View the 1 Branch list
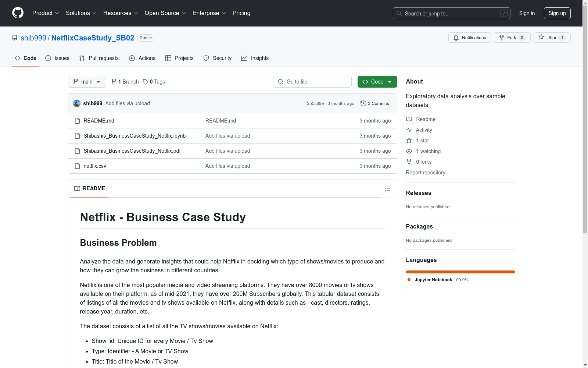Viewport: 588px width, 368px height. click(x=125, y=82)
